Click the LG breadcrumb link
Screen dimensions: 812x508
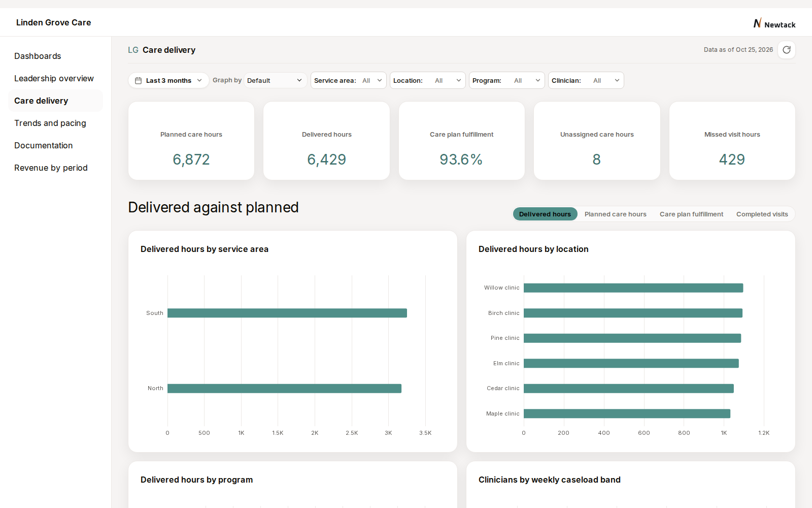pyautogui.click(x=133, y=50)
